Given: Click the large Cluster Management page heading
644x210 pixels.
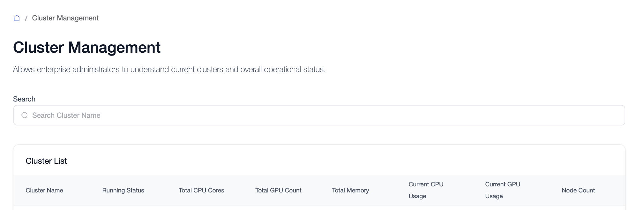Looking at the screenshot, I should point(86,48).
